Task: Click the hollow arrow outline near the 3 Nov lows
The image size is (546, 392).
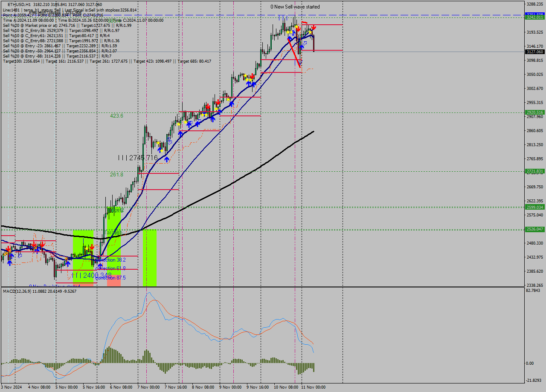Action: tap(20, 256)
